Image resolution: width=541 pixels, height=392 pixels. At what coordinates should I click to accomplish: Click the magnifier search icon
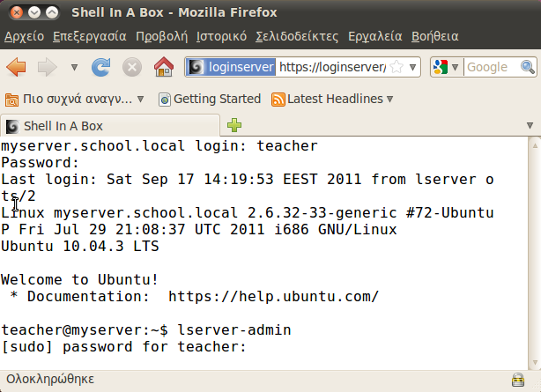click(528, 67)
